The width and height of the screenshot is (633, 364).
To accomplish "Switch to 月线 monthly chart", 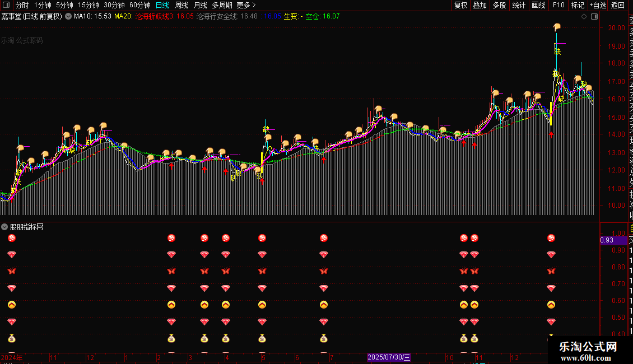I will [x=200, y=5].
